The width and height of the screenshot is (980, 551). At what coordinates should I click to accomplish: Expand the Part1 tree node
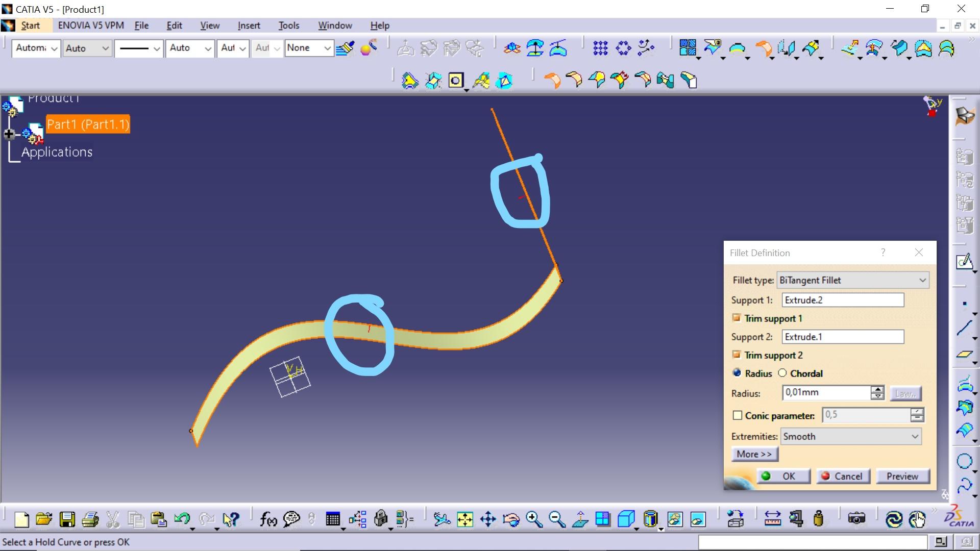point(9,134)
